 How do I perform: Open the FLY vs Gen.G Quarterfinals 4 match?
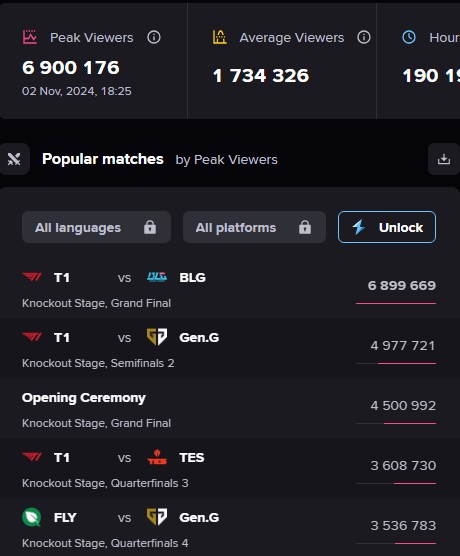[230, 528]
